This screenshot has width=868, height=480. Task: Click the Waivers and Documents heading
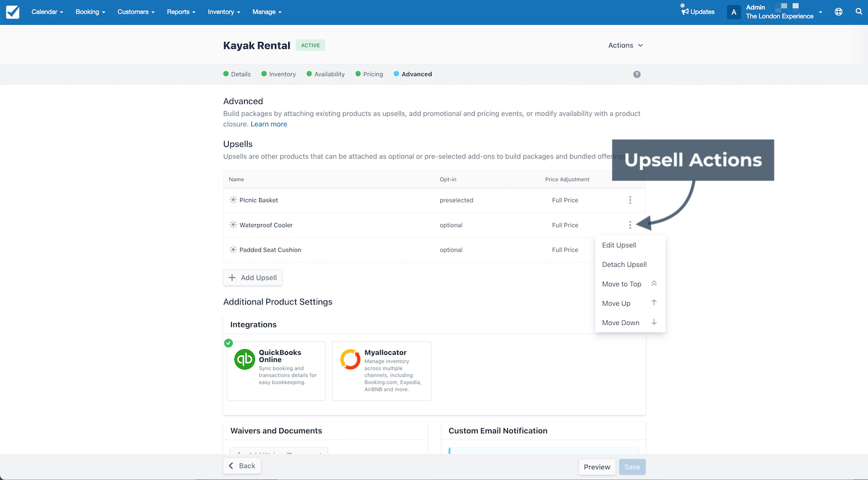point(276,431)
